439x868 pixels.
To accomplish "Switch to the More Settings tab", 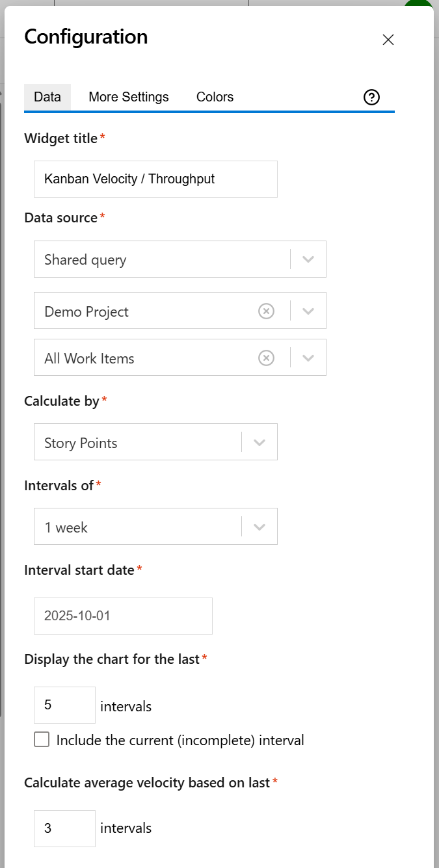I will point(128,97).
